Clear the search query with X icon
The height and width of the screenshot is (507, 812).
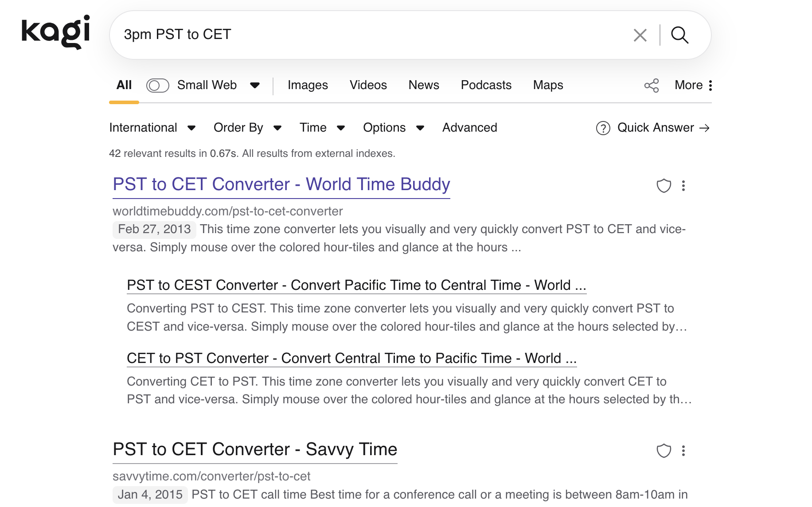coord(640,35)
